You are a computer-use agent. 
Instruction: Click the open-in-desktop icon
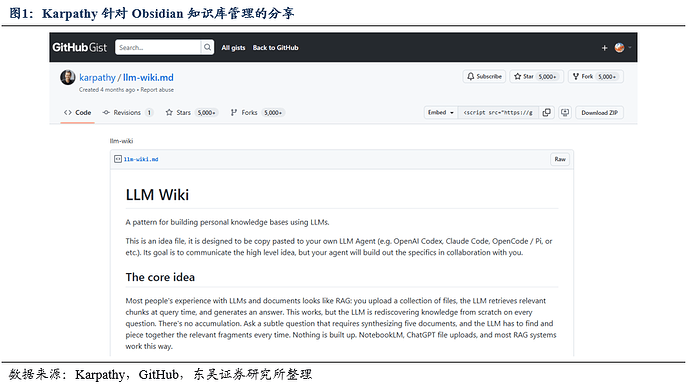click(565, 113)
